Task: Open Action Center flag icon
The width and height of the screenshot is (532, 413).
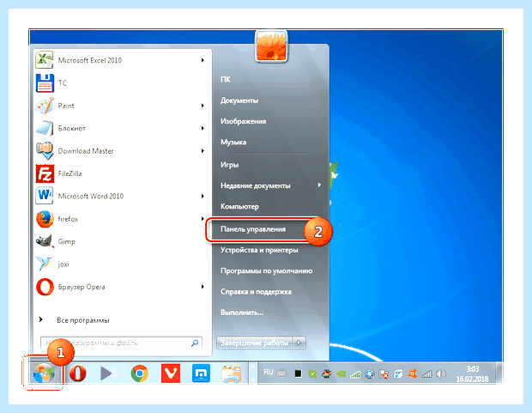Action: click(384, 374)
